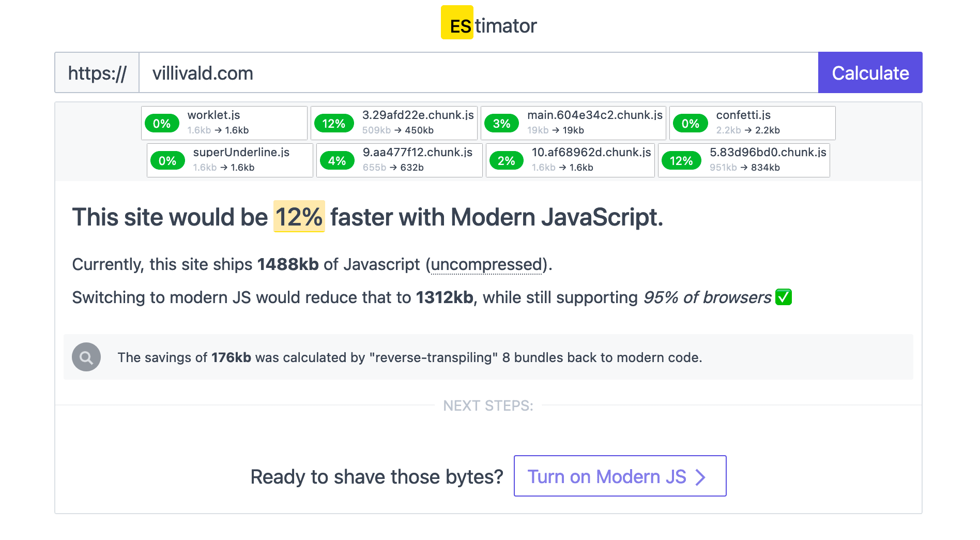
Task: Click the chevron arrow in Modern JS button
Action: (x=700, y=477)
